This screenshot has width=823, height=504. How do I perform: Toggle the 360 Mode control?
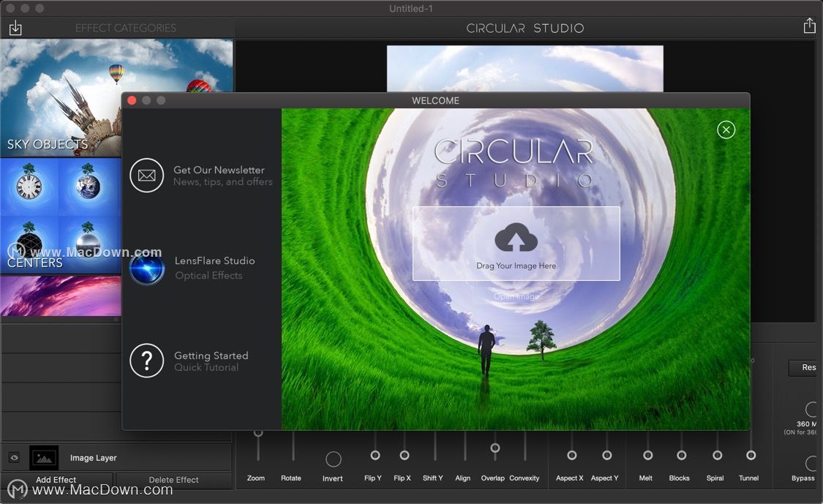811,409
